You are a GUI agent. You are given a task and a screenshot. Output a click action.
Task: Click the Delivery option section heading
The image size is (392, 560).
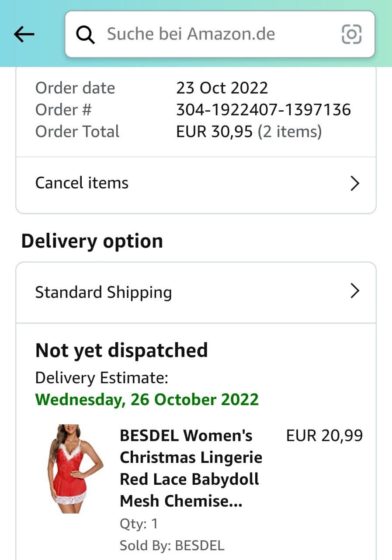(92, 241)
